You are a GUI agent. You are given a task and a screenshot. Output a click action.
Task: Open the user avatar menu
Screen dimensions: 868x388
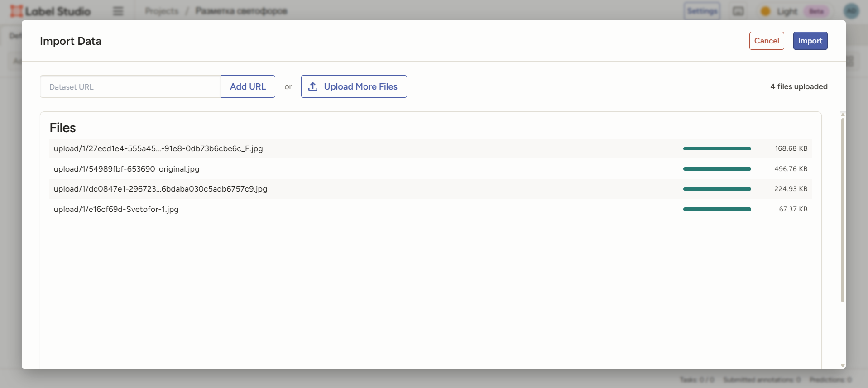coord(851,11)
